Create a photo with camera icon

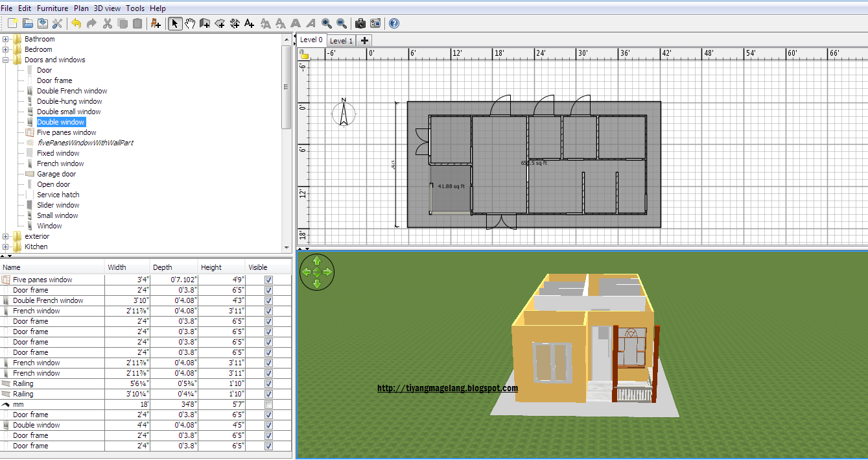point(360,23)
